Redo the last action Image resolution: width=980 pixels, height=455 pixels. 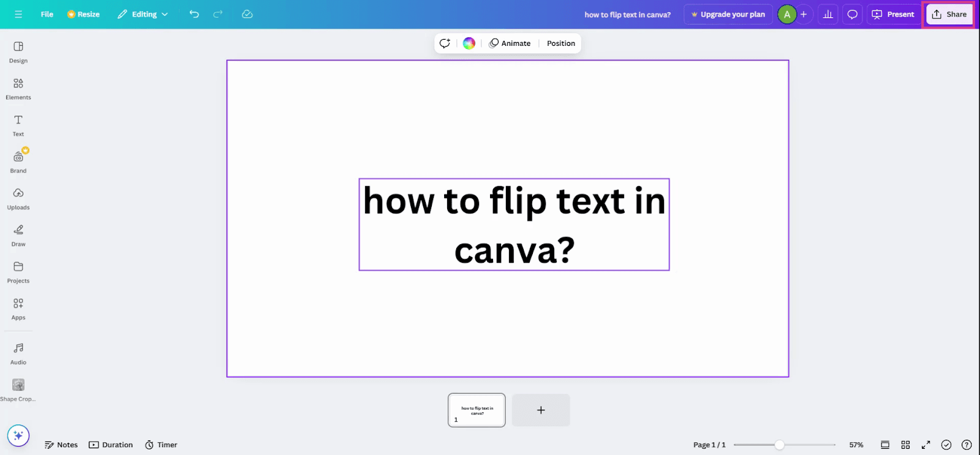(x=218, y=14)
